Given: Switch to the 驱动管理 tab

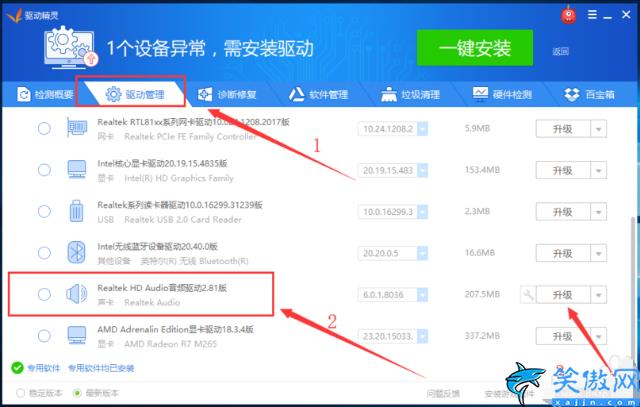Looking at the screenshot, I should 135,95.
